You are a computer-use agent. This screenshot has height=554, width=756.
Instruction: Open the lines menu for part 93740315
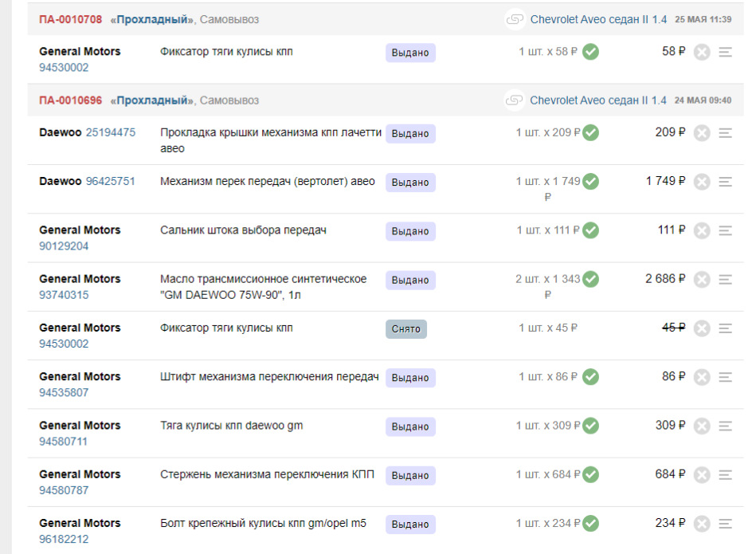pos(725,280)
